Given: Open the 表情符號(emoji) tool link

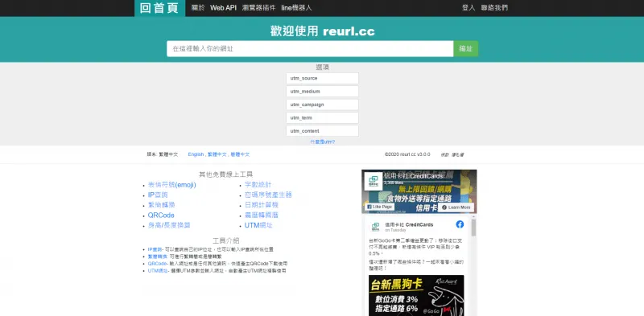Looking at the screenshot, I should [172, 185].
